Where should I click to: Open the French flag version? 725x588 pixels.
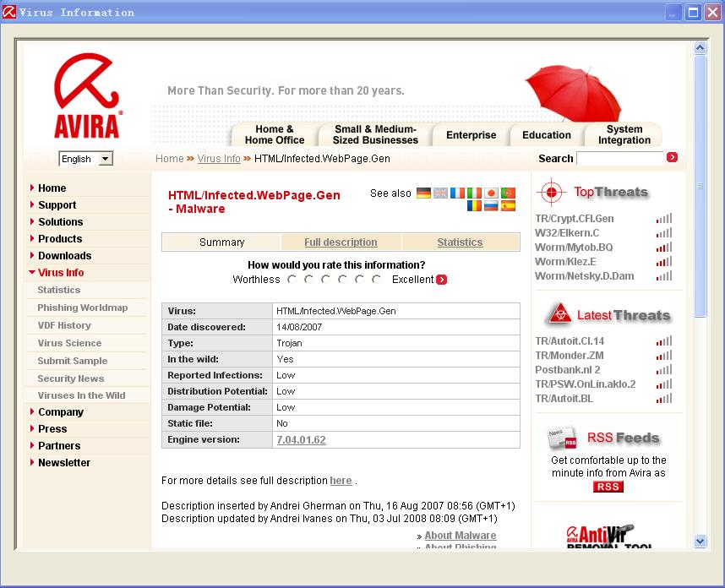[457, 193]
